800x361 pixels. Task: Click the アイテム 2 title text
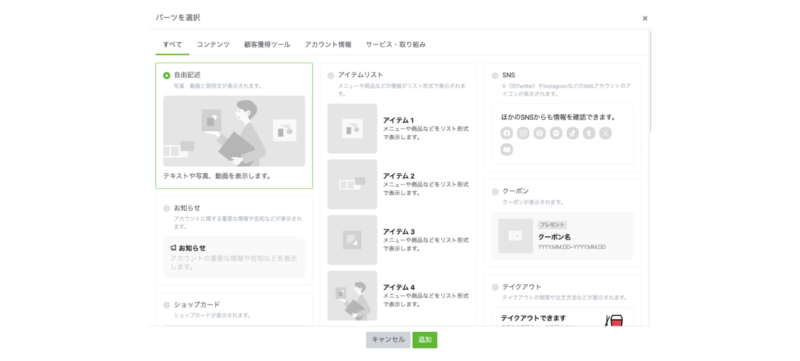pos(399,176)
